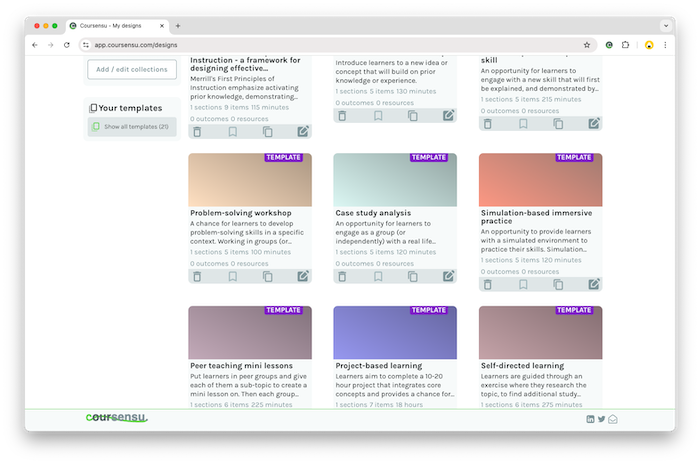The image size is (700, 464).
Task: Bookmark the Problem-solving workshop template
Action: tap(232, 276)
